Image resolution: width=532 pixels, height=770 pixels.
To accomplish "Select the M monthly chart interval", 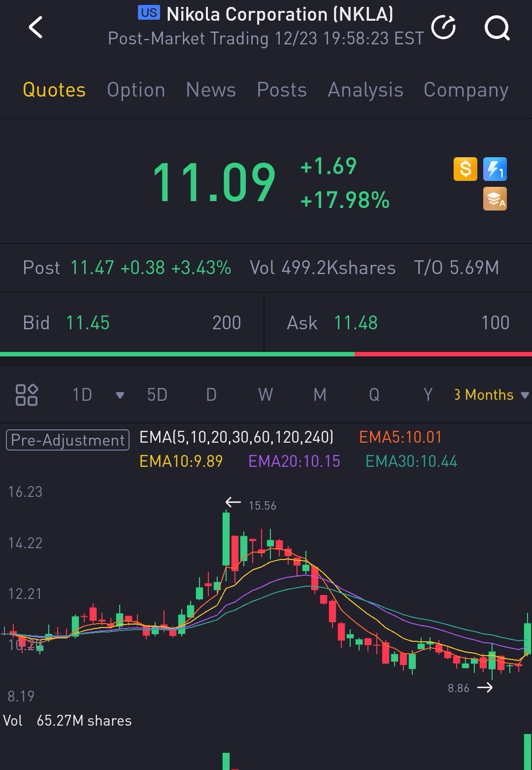I will [x=320, y=395].
